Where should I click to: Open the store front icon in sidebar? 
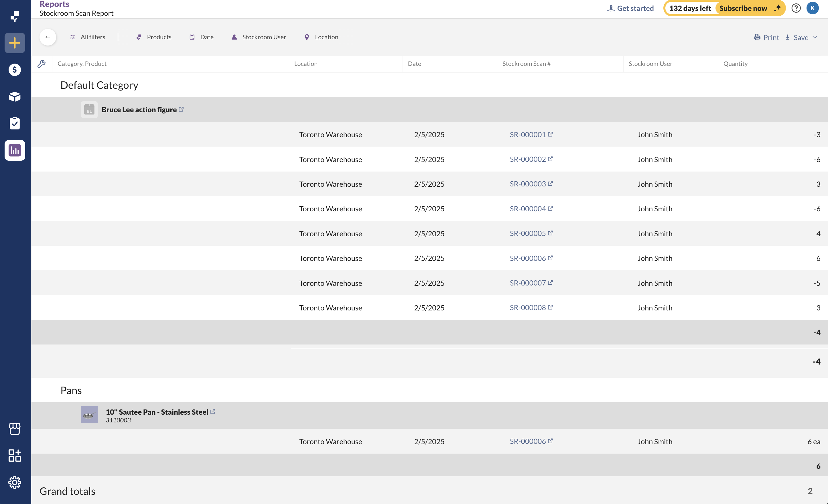click(x=15, y=429)
